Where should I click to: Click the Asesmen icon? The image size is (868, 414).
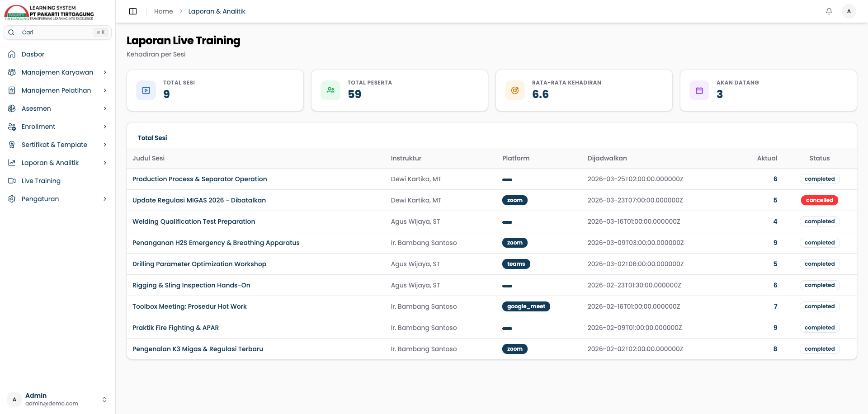point(12,108)
